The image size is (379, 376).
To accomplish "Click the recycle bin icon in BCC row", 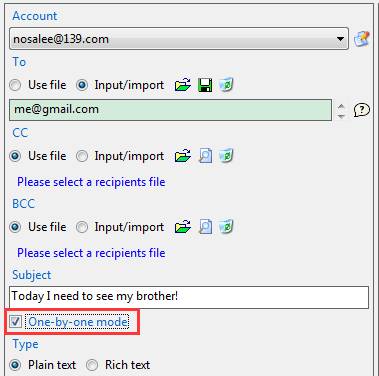I will (226, 227).
